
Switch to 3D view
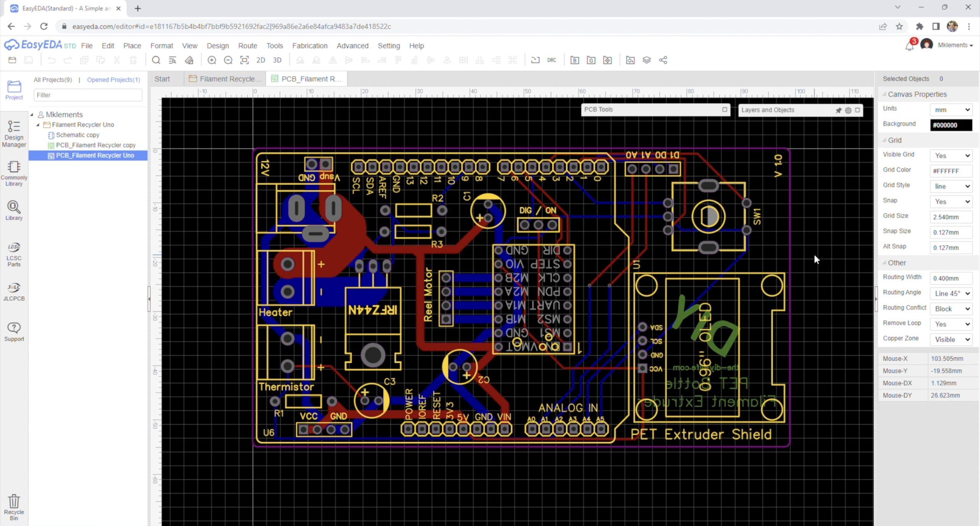[277, 60]
